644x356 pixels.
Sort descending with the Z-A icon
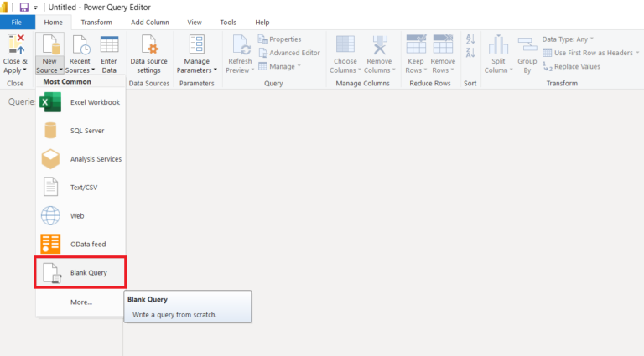coord(470,53)
